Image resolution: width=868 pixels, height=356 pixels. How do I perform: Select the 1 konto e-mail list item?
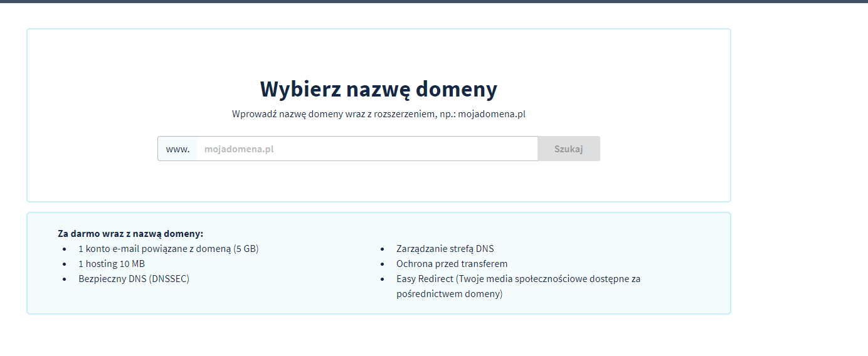[x=168, y=248]
